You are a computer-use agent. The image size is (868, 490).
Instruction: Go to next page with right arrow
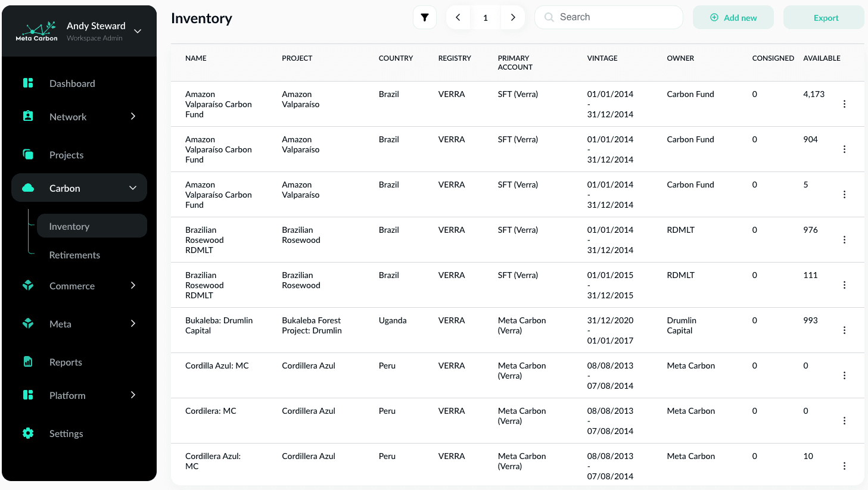[x=513, y=17]
